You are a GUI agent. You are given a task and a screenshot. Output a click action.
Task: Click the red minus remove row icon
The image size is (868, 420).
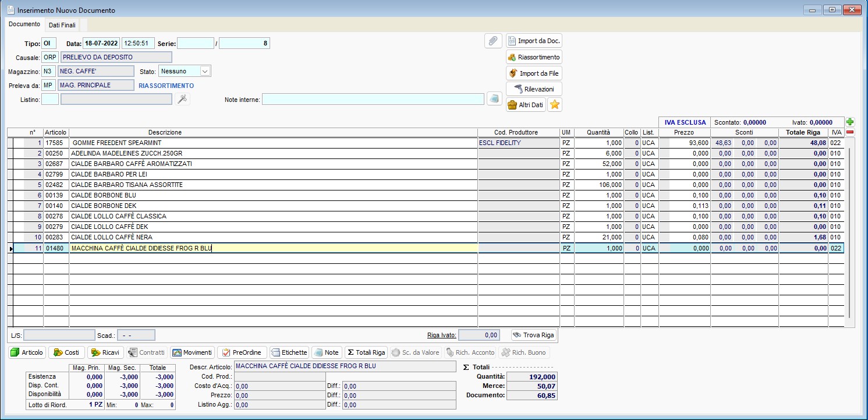click(x=850, y=132)
